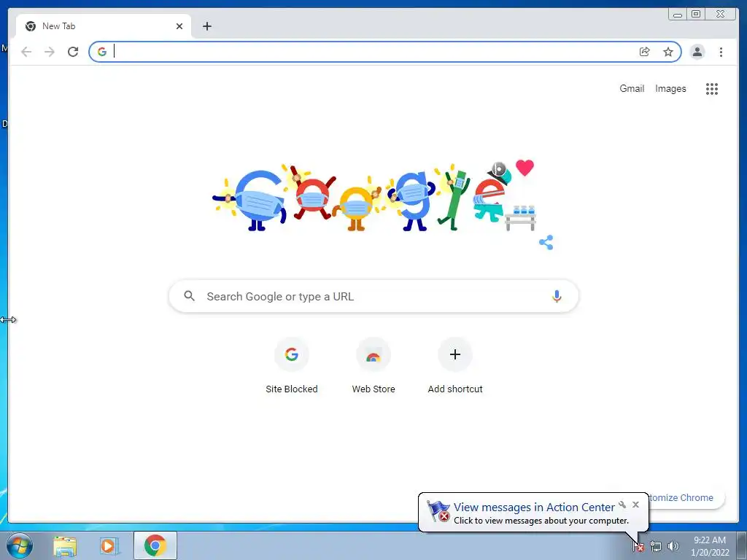
Task: Open View messages in Action Center link
Action: (x=534, y=507)
